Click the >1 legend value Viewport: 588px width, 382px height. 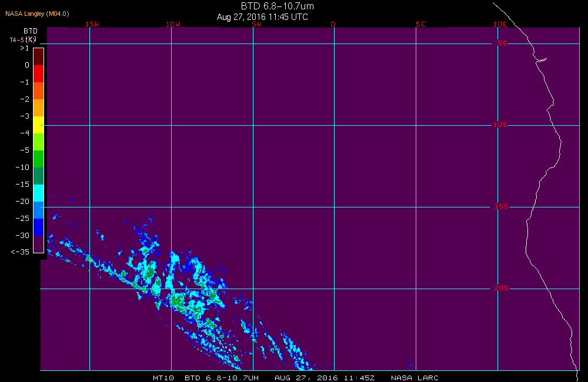(24, 48)
